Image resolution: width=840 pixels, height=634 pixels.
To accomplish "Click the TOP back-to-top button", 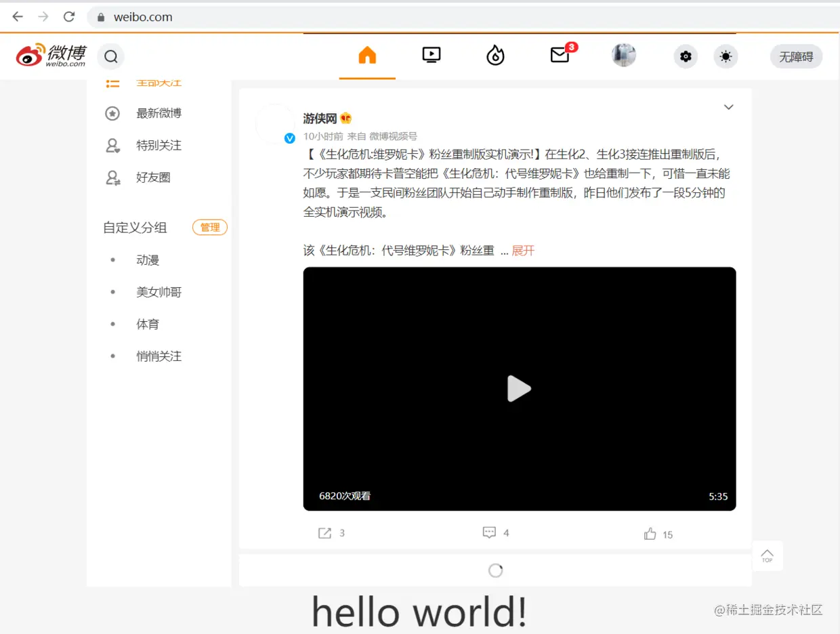I will click(767, 555).
